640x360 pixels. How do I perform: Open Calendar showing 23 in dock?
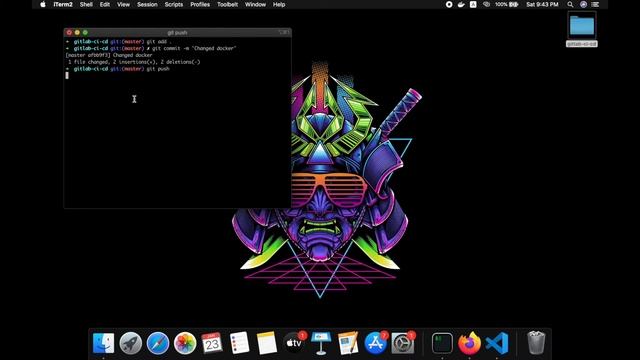[212, 343]
